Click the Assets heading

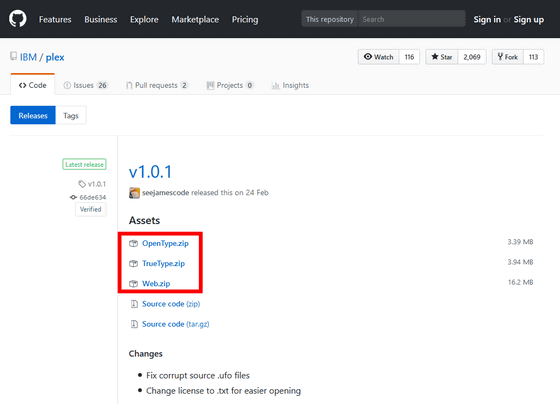pos(144,220)
